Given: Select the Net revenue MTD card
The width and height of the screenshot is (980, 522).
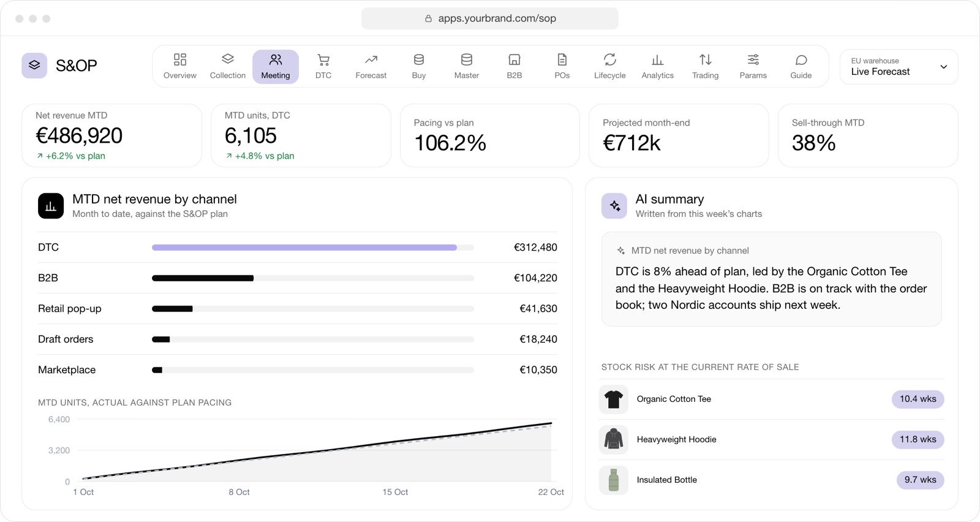Looking at the screenshot, I should coord(112,135).
